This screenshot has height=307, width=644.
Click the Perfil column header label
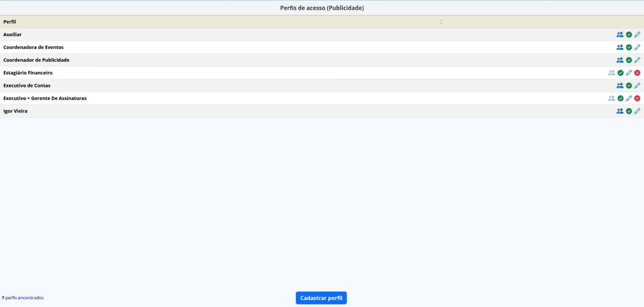(x=10, y=22)
